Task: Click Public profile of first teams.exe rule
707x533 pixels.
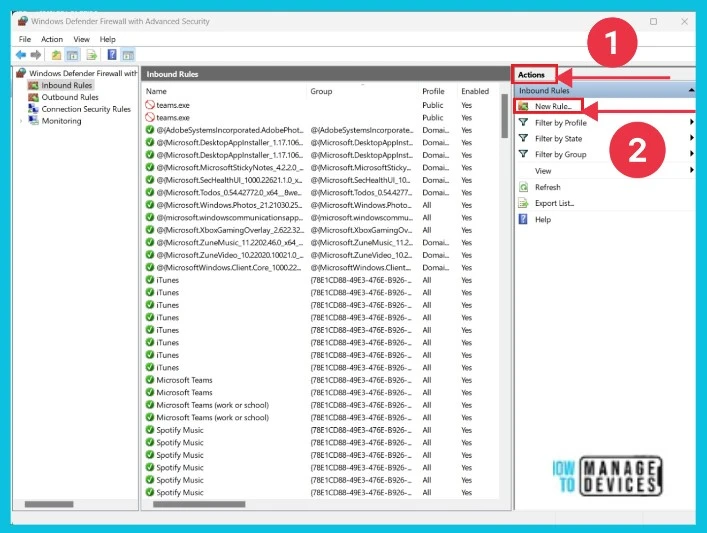Action: (x=433, y=105)
